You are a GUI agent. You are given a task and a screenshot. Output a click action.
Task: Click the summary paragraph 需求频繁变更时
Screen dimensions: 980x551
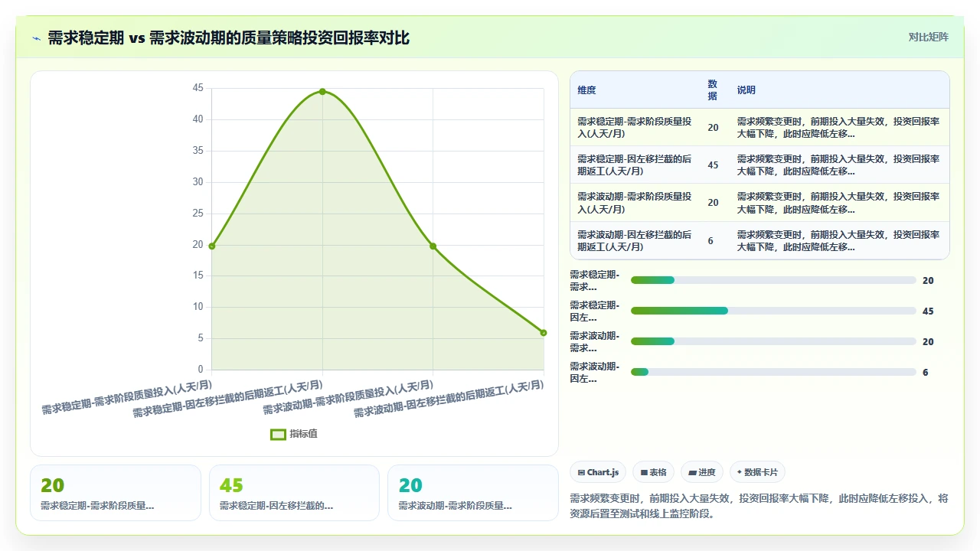(759, 506)
